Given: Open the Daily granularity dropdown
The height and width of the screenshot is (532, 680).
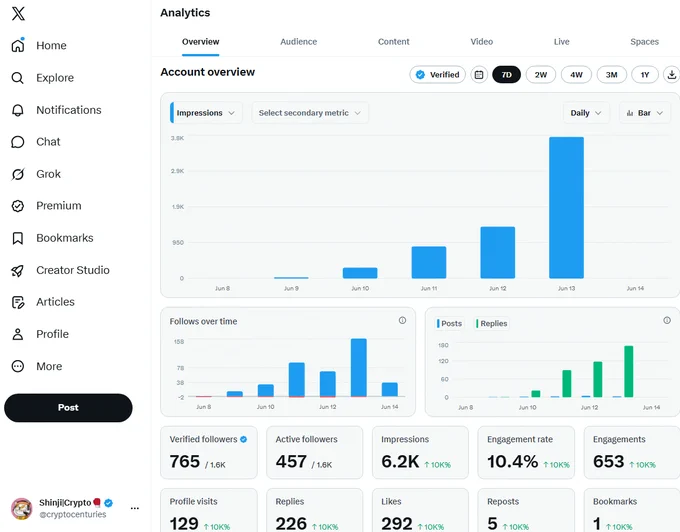Looking at the screenshot, I should [x=586, y=113].
